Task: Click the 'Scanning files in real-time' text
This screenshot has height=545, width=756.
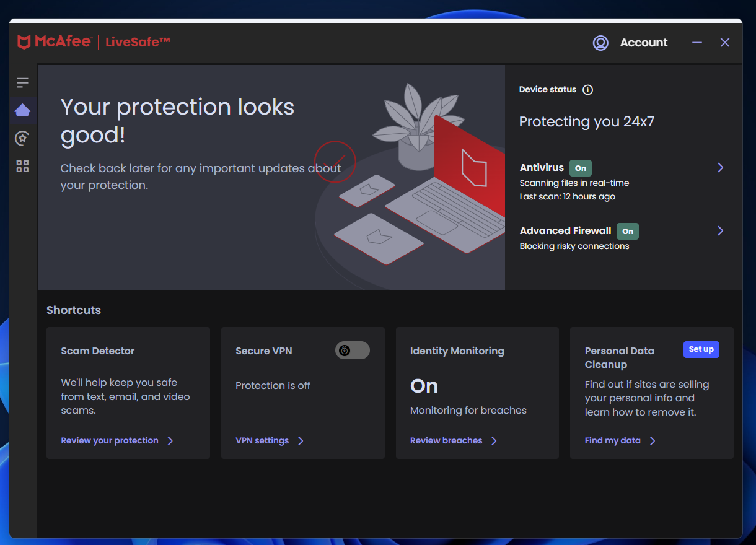Action: point(574,183)
